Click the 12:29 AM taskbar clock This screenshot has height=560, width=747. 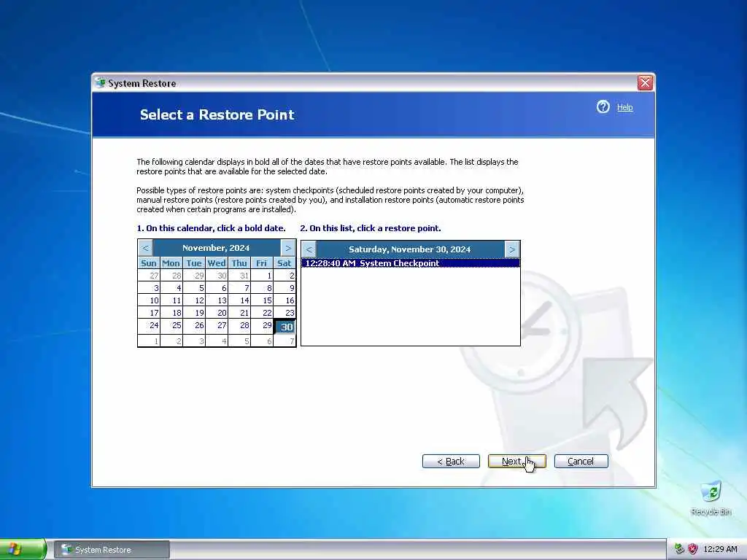coord(720,549)
